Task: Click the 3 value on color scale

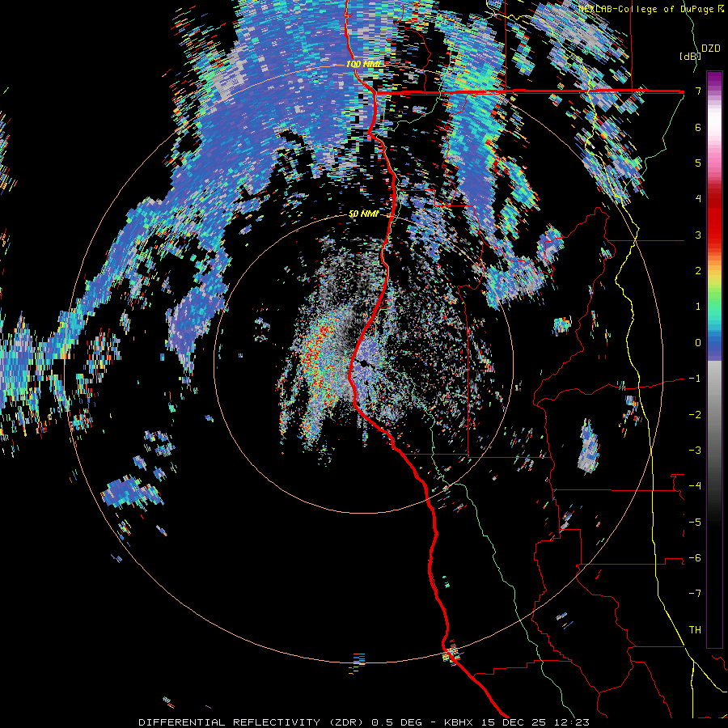Action: tap(698, 235)
